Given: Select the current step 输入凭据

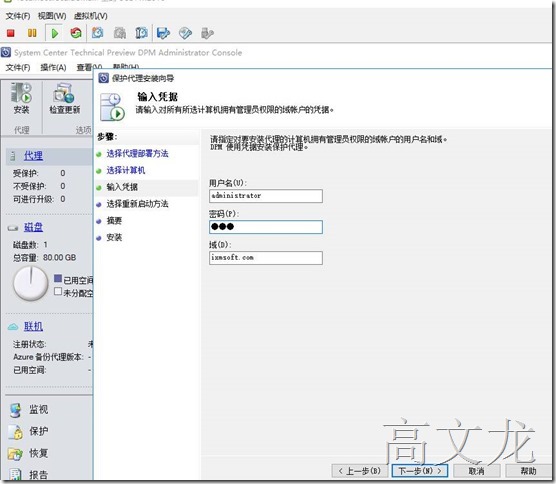Looking at the screenshot, I should coord(122,187).
